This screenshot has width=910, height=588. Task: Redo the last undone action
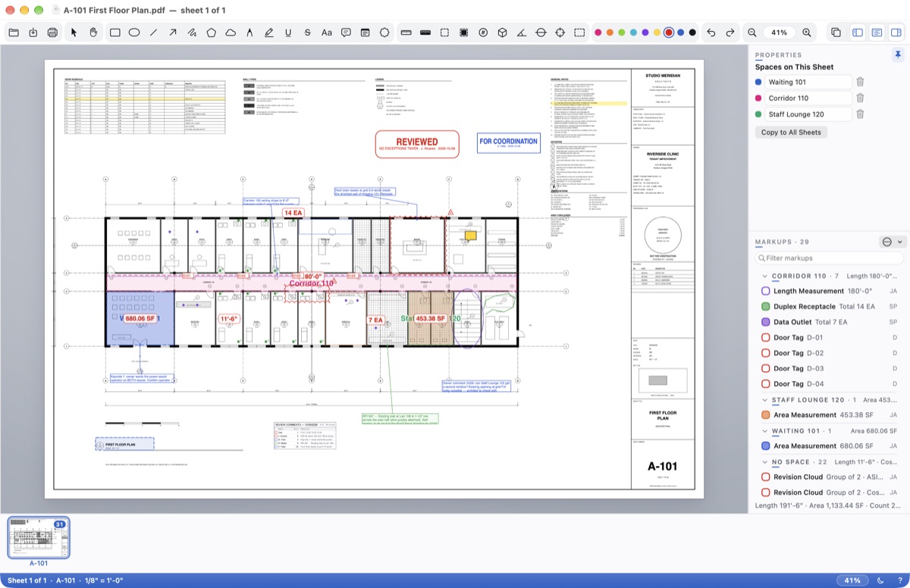[730, 33]
